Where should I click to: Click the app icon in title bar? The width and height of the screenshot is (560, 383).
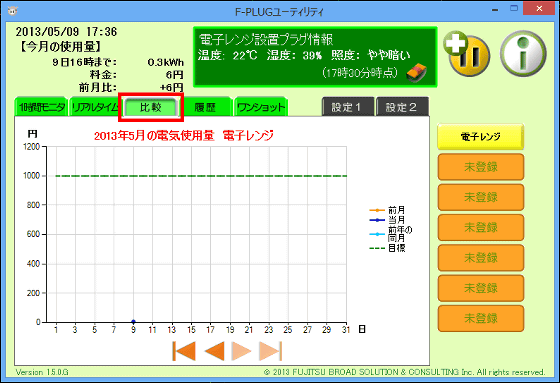pyautogui.click(x=12, y=11)
